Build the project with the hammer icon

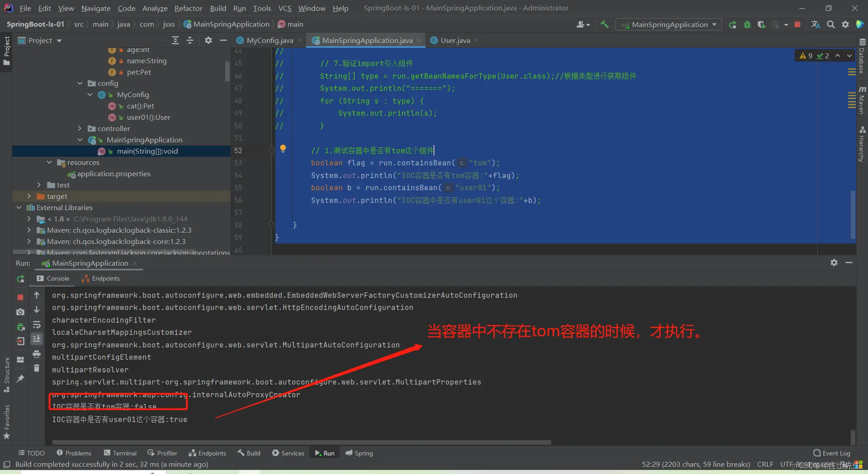click(x=604, y=24)
